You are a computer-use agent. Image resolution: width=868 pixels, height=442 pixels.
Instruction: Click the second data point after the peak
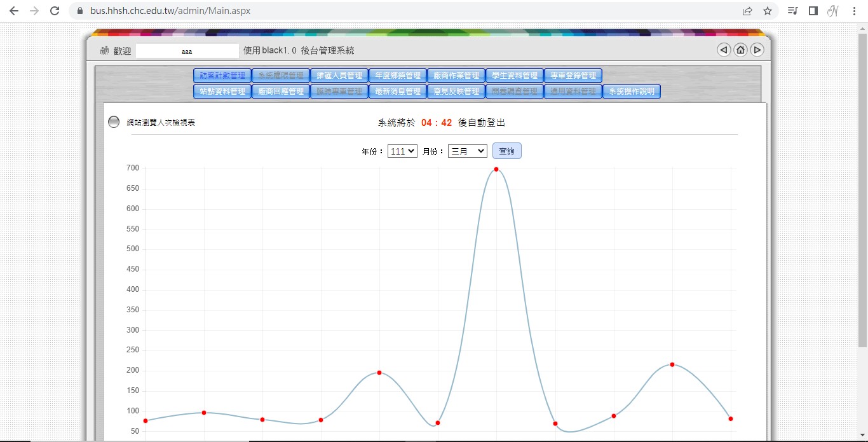614,416
